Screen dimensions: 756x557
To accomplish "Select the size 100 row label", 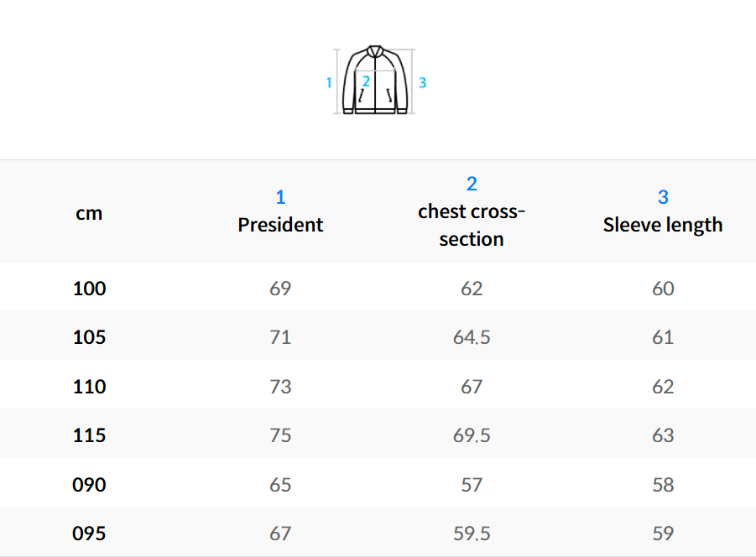I will click(x=90, y=289).
